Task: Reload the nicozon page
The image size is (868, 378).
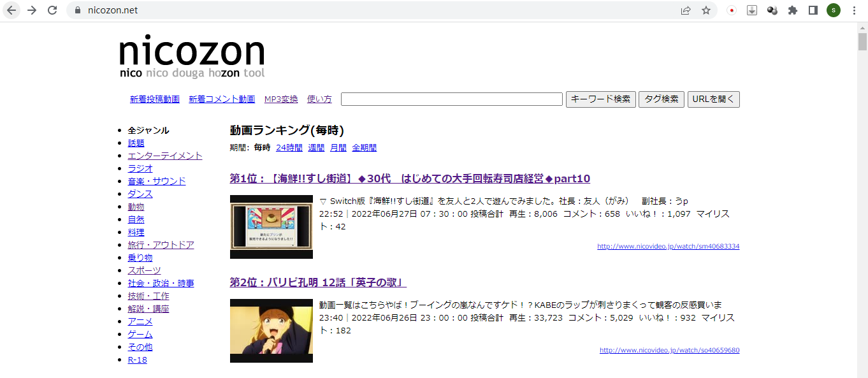Action: click(52, 10)
